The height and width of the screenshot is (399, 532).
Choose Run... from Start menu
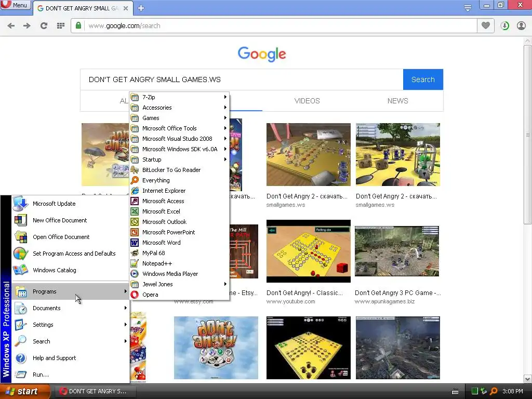click(70, 375)
